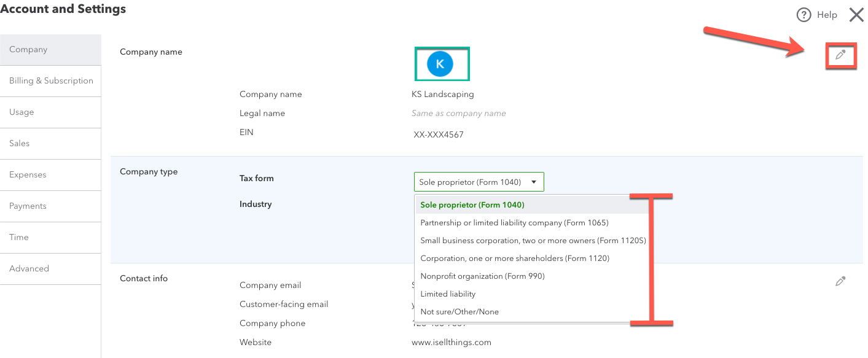Switch to the Advanced tab

[x=29, y=269]
